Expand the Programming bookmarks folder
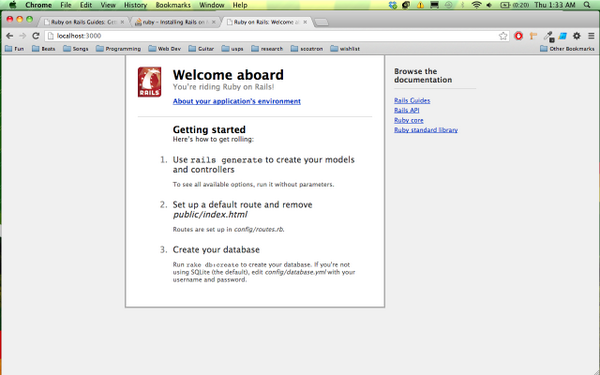Screen dimensions: 600x375 (x=118, y=49)
